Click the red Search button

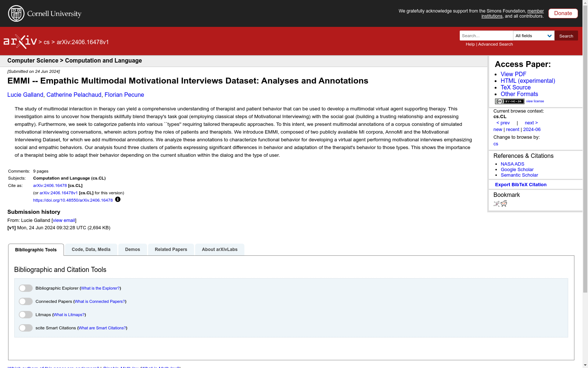pyautogui.click(x=566, y=36)
